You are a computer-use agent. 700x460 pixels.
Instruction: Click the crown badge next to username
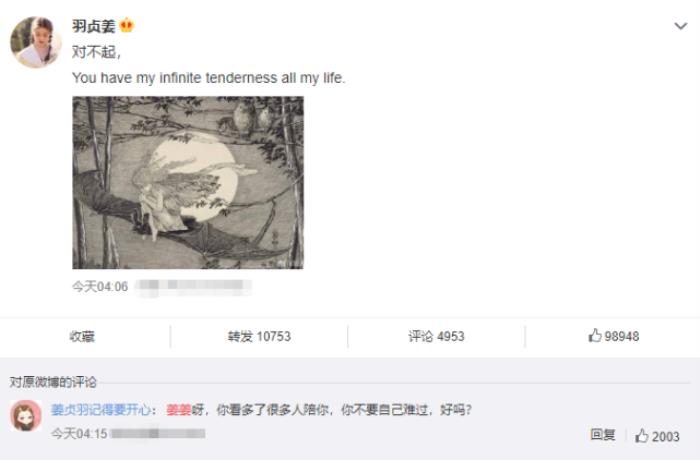click(x=127, y=25)
